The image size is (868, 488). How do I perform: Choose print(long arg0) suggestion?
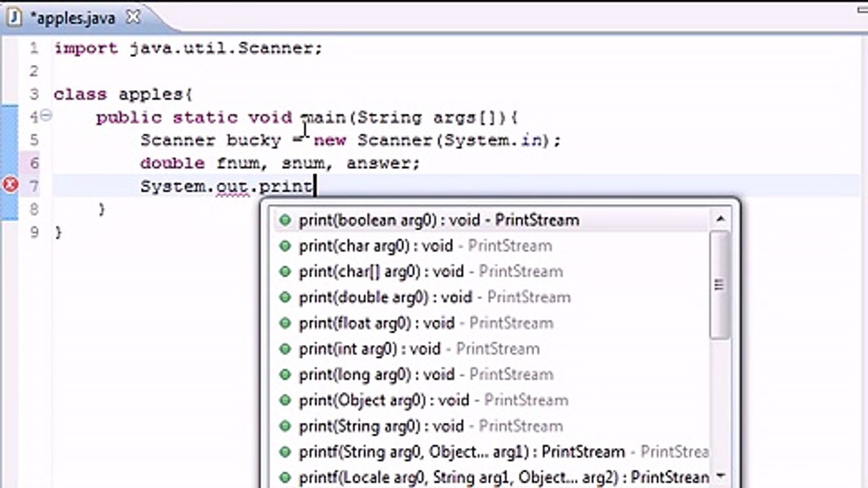click(491, 375)
